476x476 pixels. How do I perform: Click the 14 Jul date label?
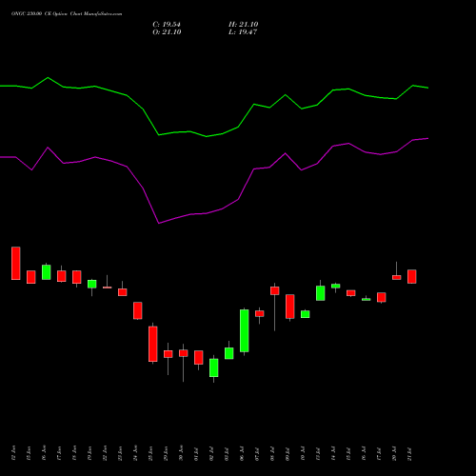point(333,454)
